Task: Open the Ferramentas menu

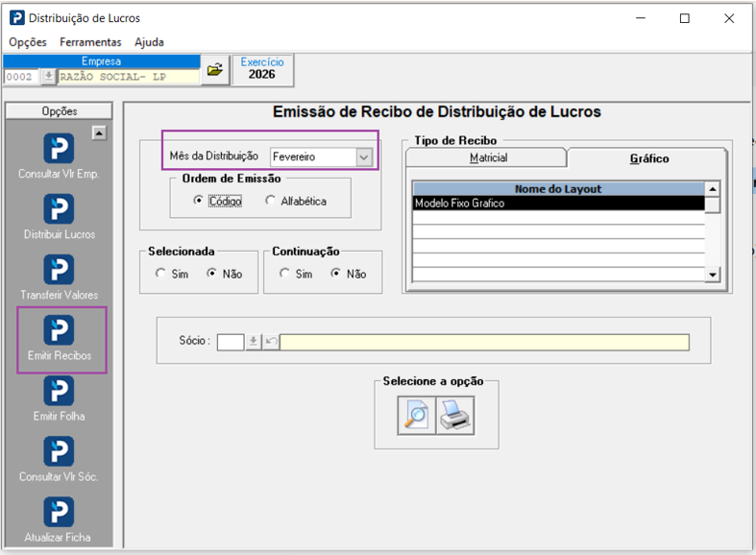Action: pyautogui.click(x=90, y=42)
